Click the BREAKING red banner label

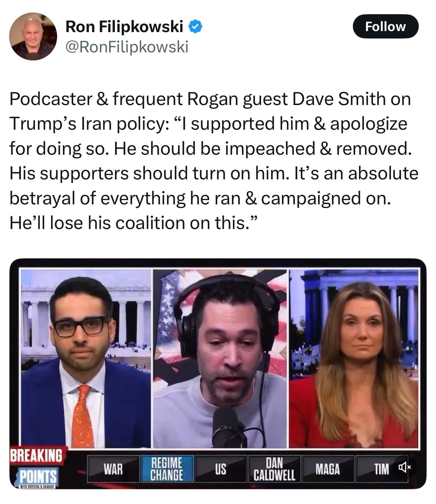point(36,455)
